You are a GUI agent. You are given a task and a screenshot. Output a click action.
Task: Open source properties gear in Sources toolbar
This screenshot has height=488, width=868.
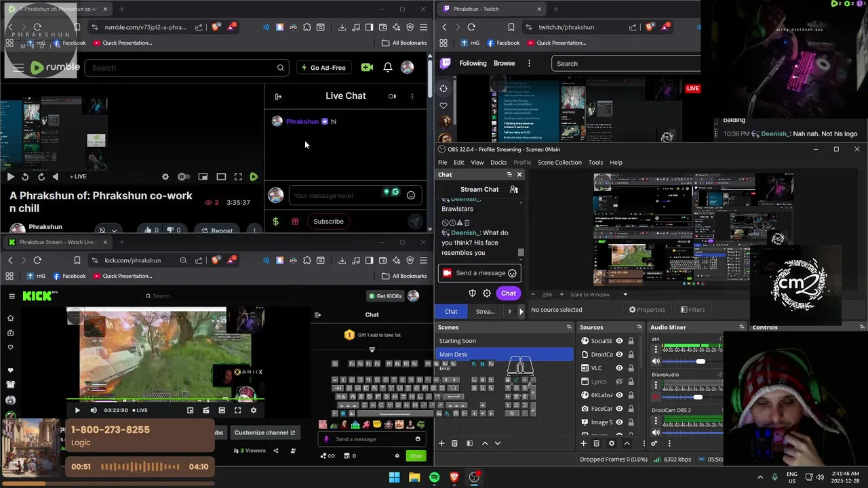[x=612, y=443]
